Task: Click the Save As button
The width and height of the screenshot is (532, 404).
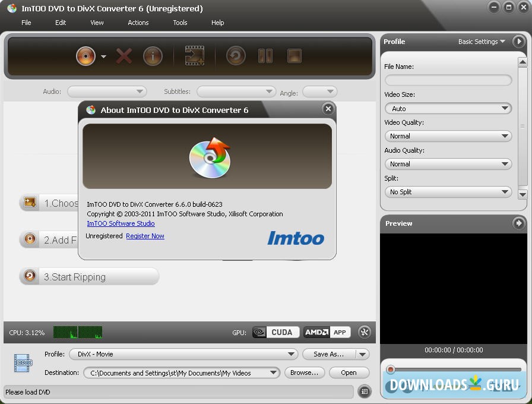Action: (329, 354)
